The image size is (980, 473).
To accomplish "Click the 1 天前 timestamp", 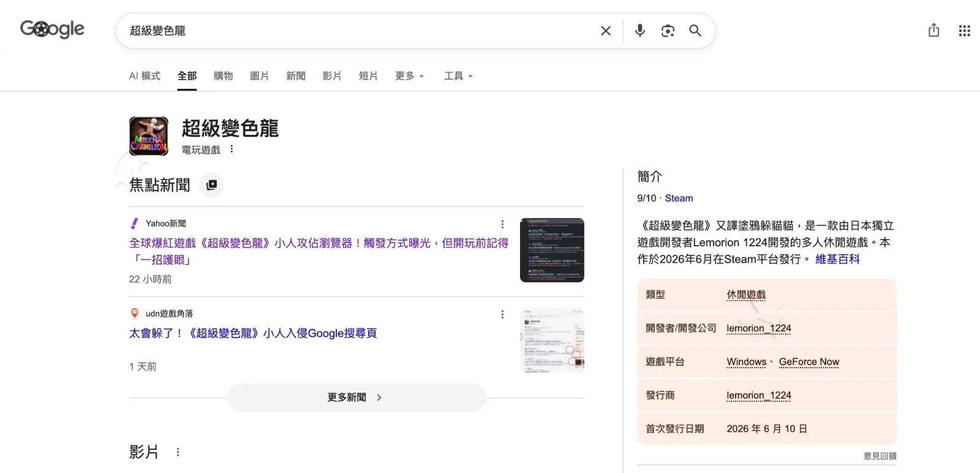I will (x=143, y=366).
